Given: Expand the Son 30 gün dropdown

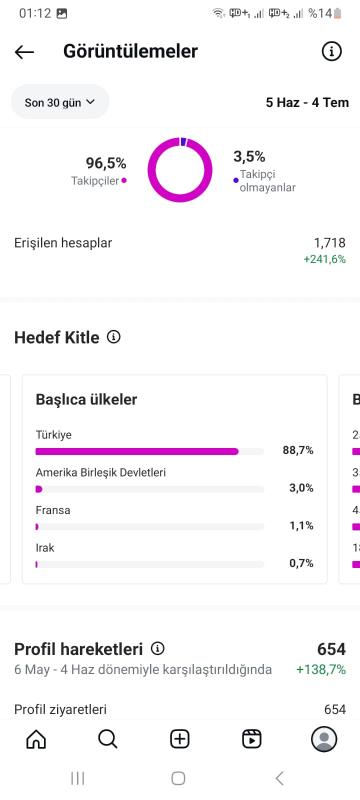Looking at the screenshot, I should pos(60,102).
